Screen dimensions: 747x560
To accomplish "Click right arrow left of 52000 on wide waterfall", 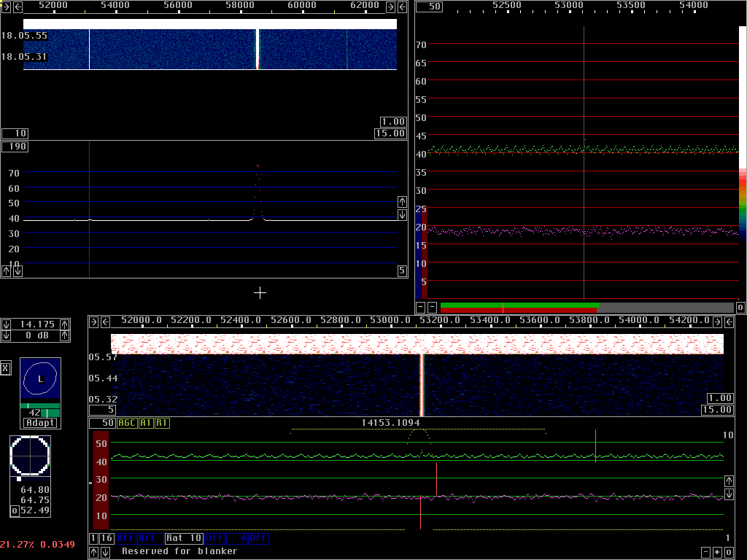I will [x=6, y=7].
